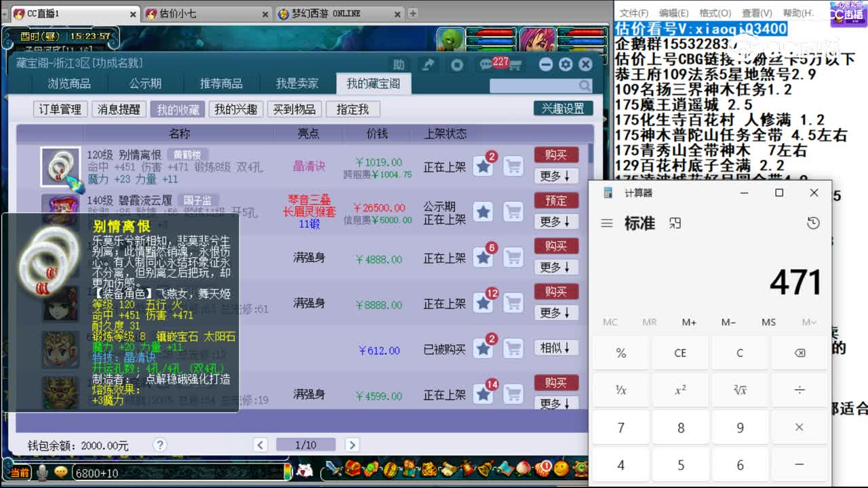
Task: Click the wallet balance help question mark
Action: click(x=159, y=445)
